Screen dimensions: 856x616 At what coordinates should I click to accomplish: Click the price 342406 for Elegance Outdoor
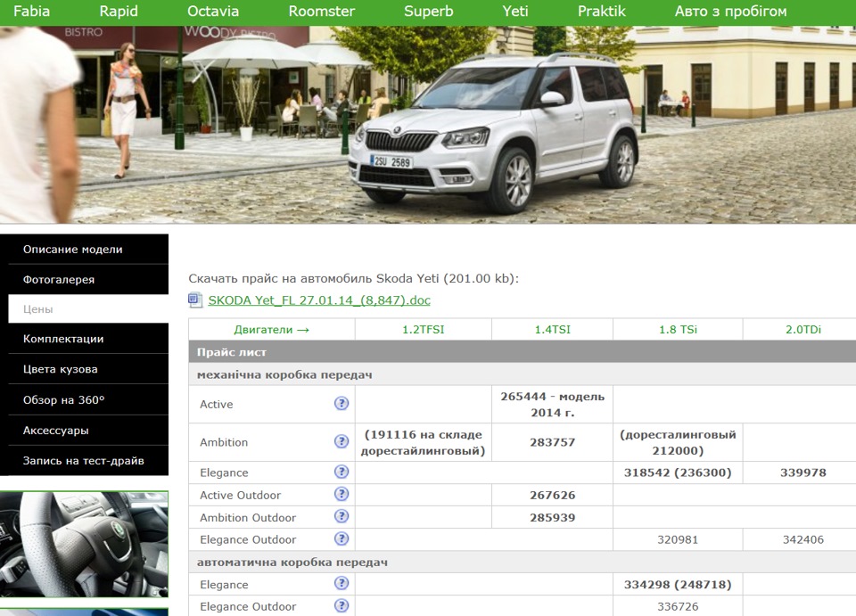pos(803,539)
